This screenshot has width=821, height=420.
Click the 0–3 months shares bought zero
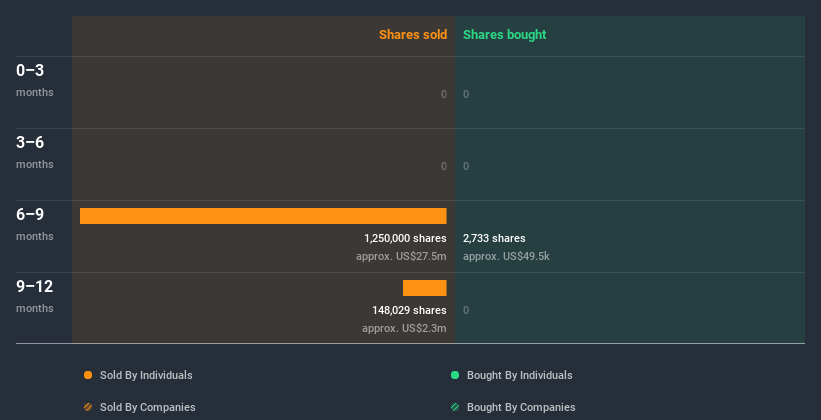coord(466,94)
